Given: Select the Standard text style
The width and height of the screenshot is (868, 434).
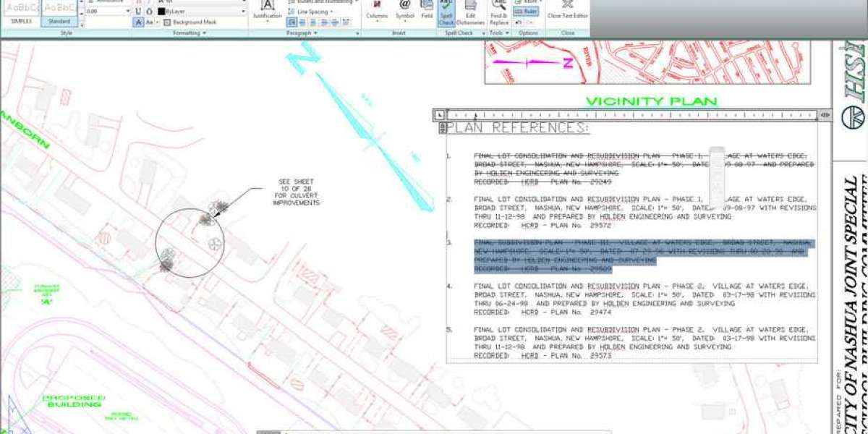Looking at the screenshot, I should (60, 13).
